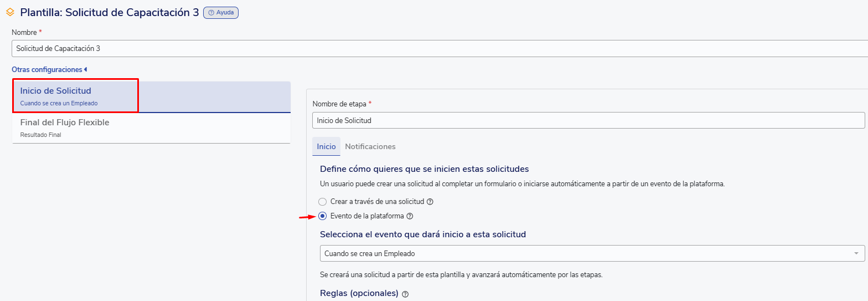This screenshot has width=868, height=301.
Task: Open the Cuando se crea un Empleado dropdown
Action: (587, 253)
